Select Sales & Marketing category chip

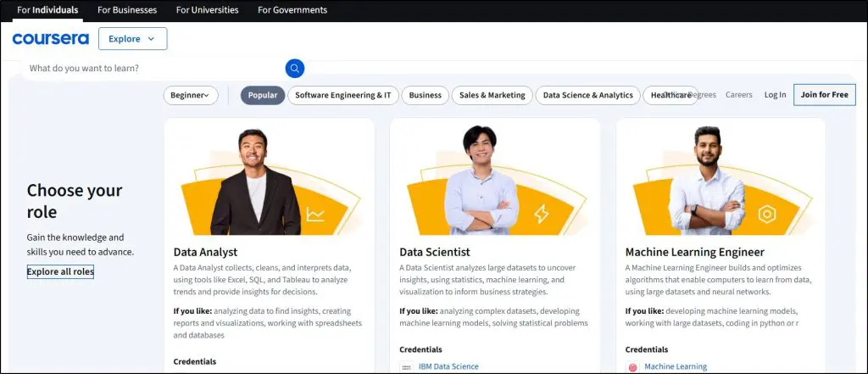point(492,95)
